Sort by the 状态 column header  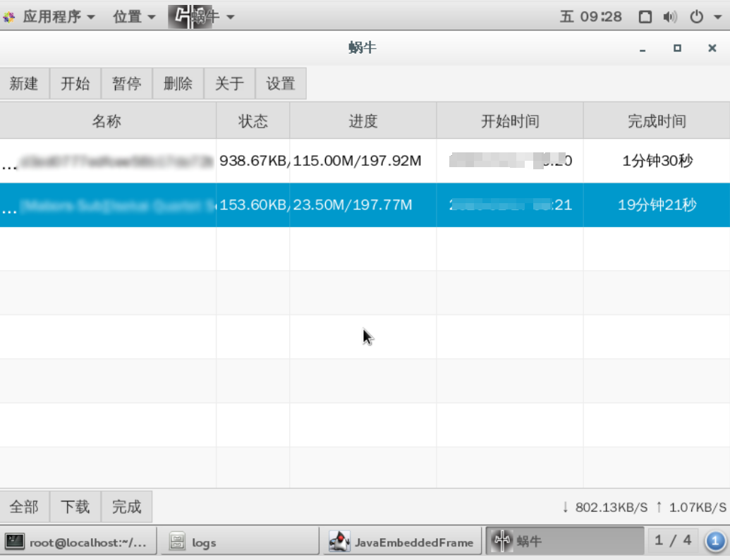pyautogui.click(x=253, y=121)
